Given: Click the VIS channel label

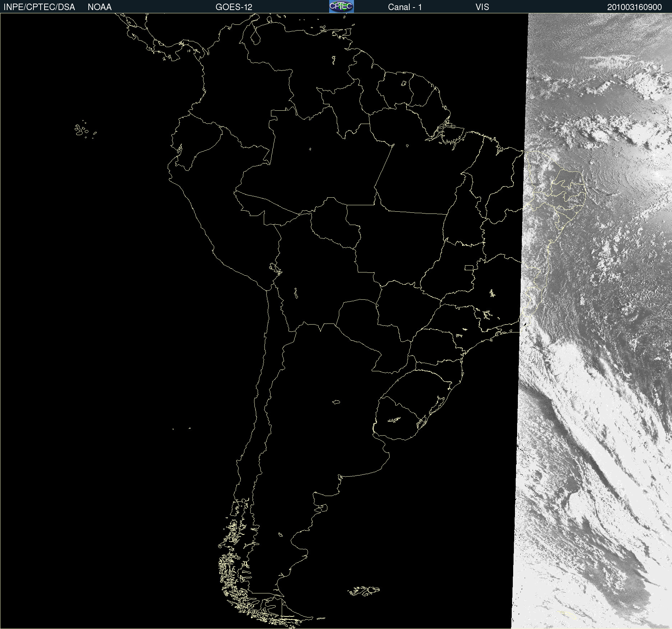Looking at the screenshot, I should (482, 7).
